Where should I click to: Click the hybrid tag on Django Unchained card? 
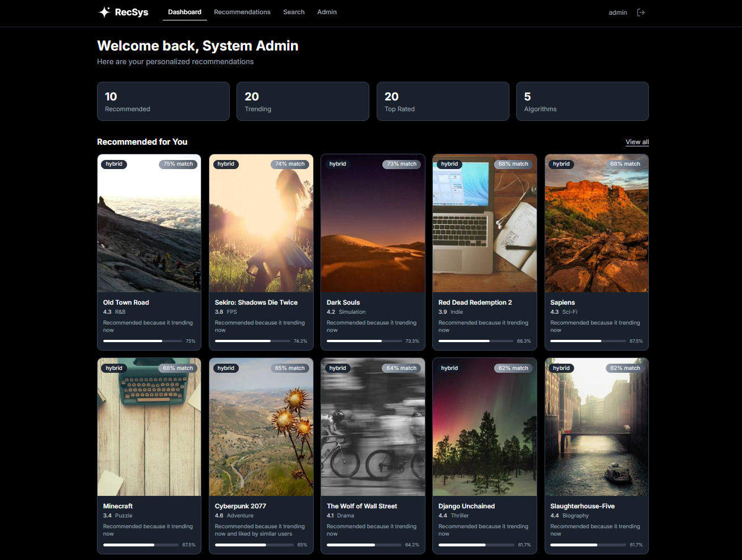pos(449,368)
